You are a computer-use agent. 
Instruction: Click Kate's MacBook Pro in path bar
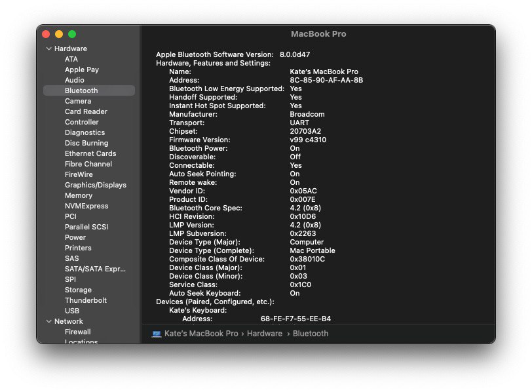(x=201, y=334)
